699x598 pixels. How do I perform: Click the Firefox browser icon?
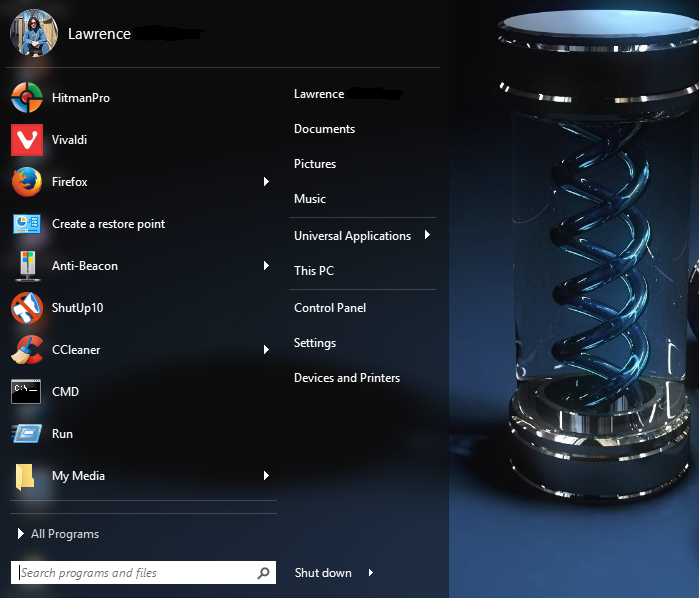(x=27, y=182)
